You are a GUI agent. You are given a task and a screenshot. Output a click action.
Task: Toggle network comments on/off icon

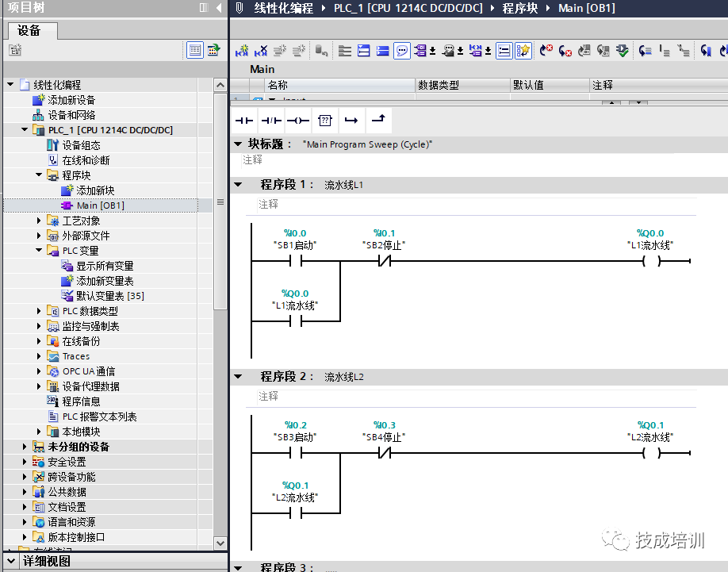tap(504, 50)
